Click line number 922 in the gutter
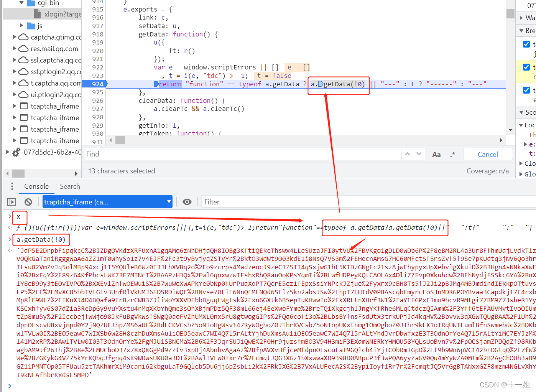The width and height of the screenshot is (536, 392). 98,68
